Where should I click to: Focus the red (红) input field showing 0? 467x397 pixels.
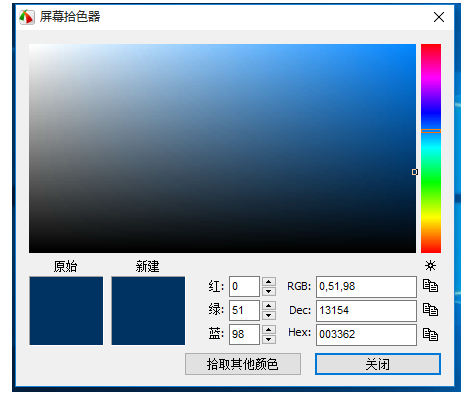[244, 286]
